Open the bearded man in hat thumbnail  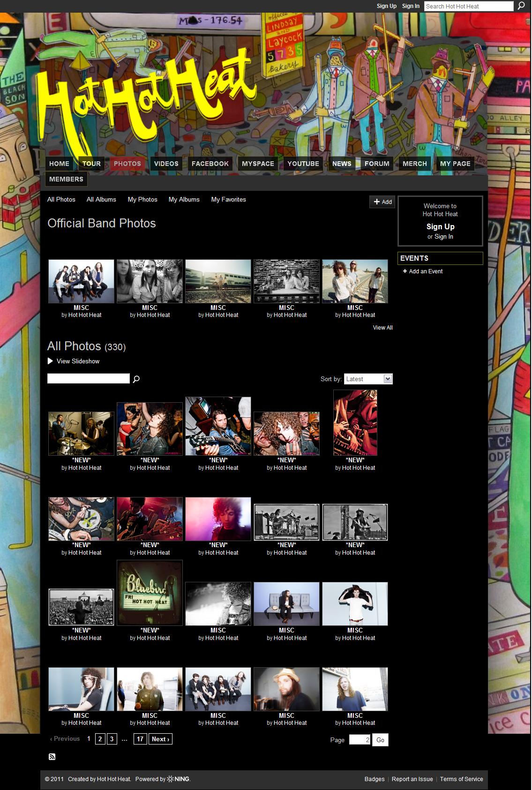pos(286,689)
